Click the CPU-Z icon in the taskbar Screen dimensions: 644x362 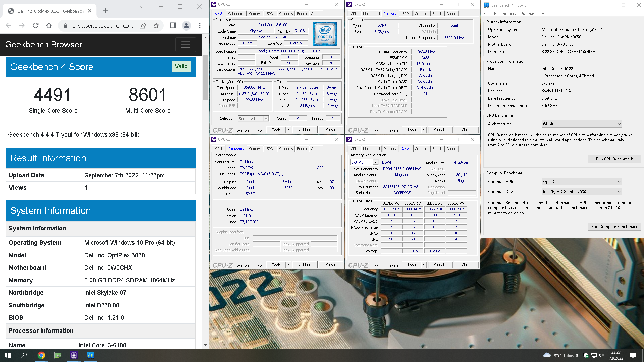(x=74, y=355)
